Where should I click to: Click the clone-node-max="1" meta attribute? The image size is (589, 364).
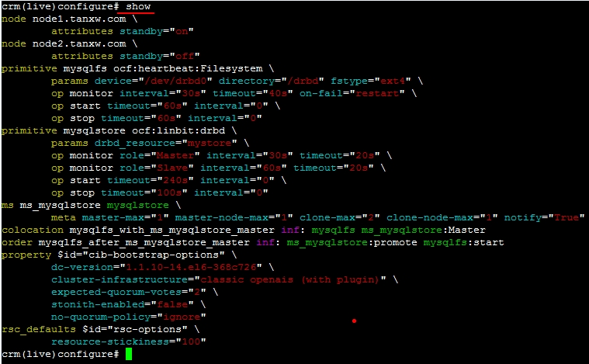[442, 217]
